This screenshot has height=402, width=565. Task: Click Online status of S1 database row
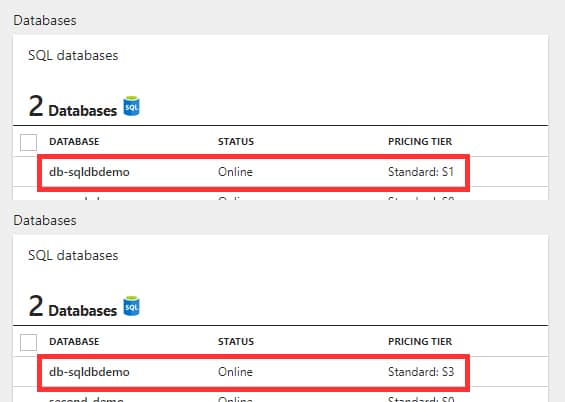tap(235, 172)
